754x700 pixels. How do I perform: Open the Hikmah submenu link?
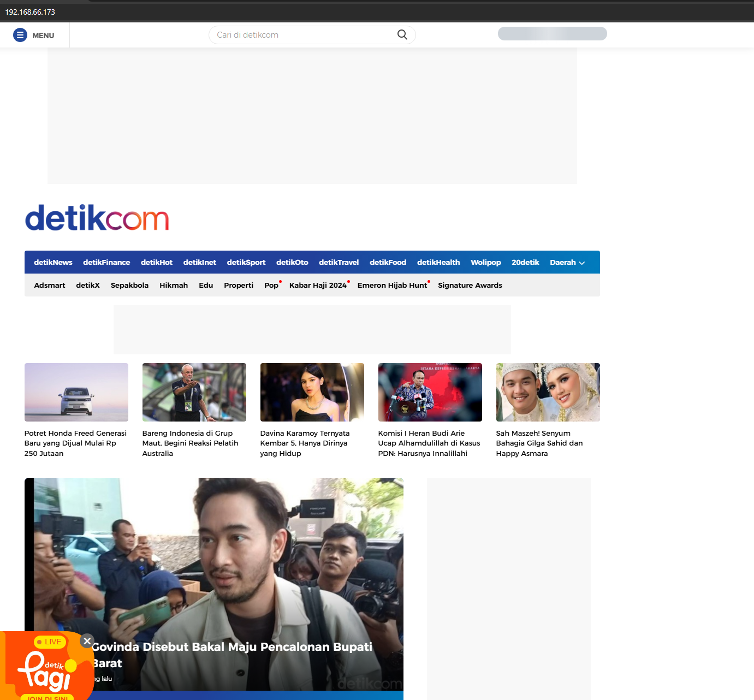click(174, 286)
